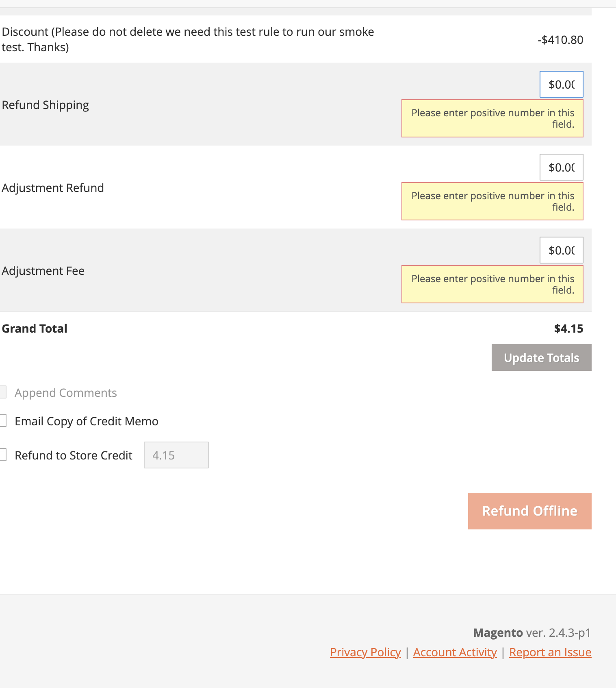Open the Account Activity link
This screenshot has height=688, width=616.
click(454, 652)
